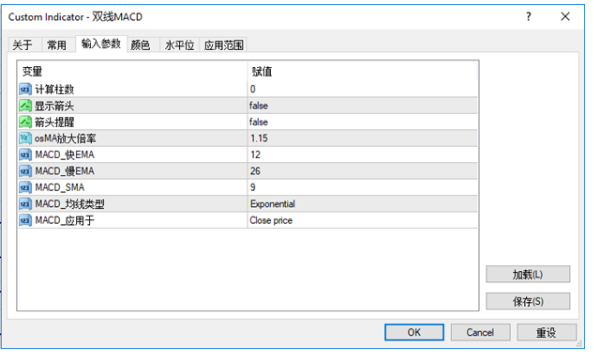The image size is (594, 360).
Task: Click the integer icon beside MACD_慢EMA
Action: coord(25,171)
